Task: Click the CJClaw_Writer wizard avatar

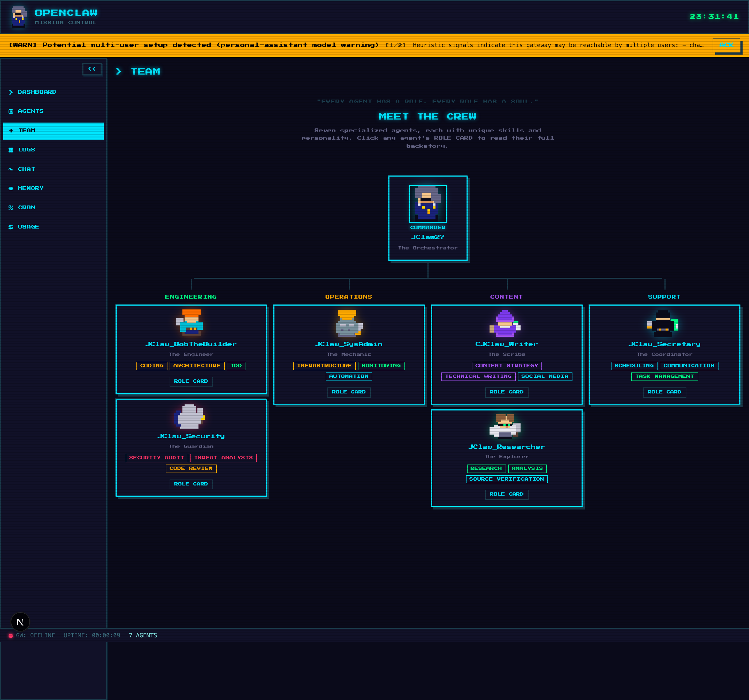Action: click(505, 324)
